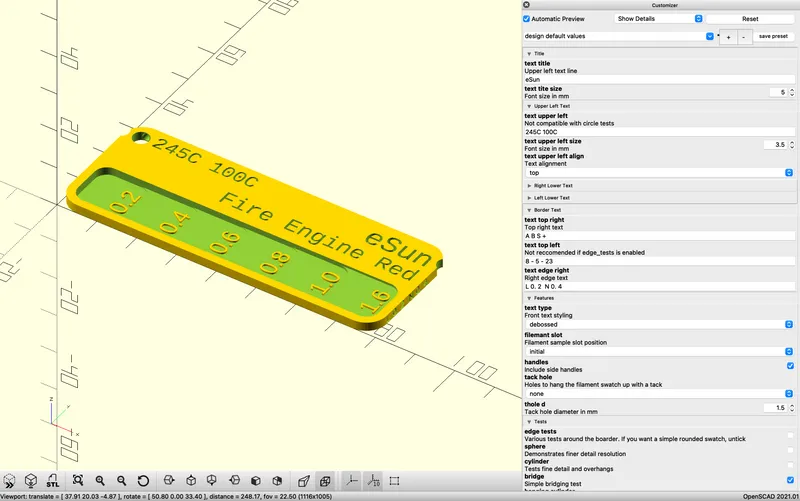Screen dimensions: 800x501
Task: Expand the Right Lower Text section
Action: pos(529,186)
